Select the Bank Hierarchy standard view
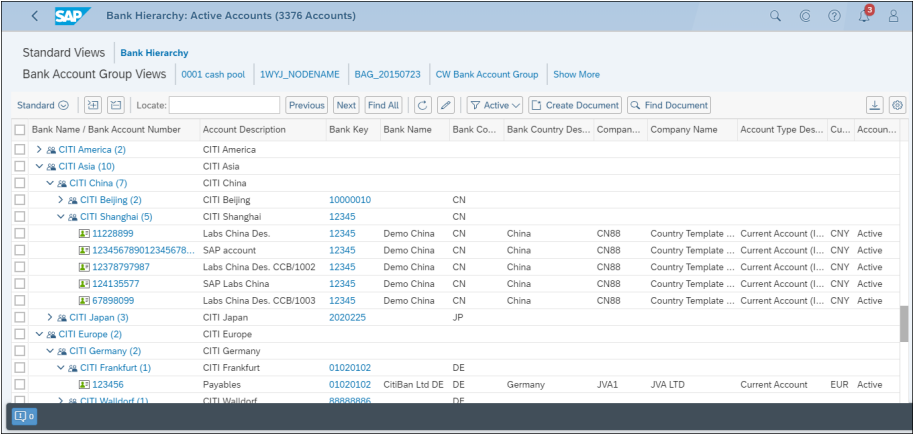This screenshot has height=434, width=913. click(x=154, y=52)
